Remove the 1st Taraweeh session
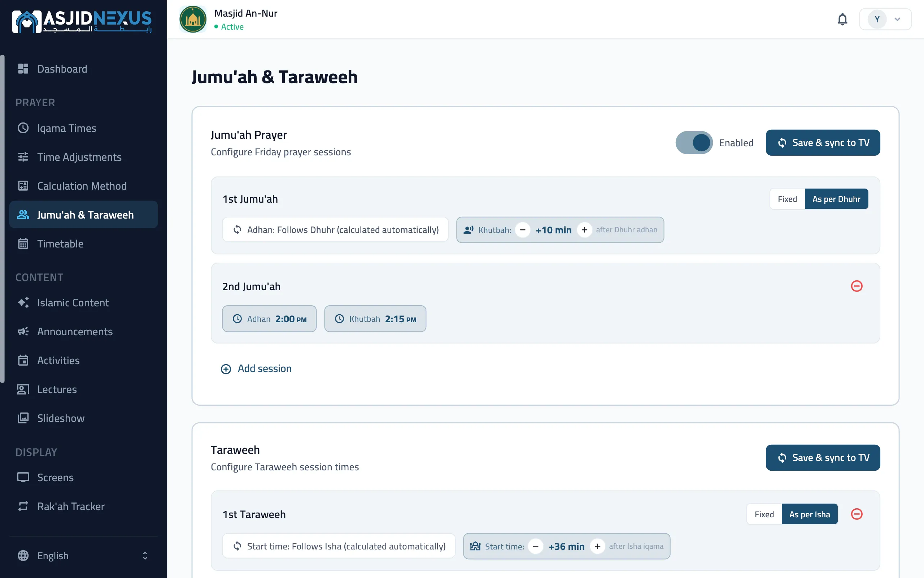Screen dimensions: 924x578 pyautogui.click(x=857, y=514)
